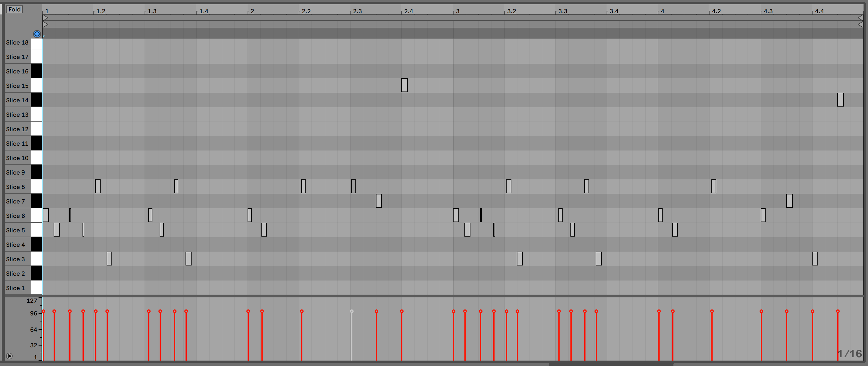Select the Slice 15 note at 2.4
Screen dimensions: 868x366
(x=404, y=85)
